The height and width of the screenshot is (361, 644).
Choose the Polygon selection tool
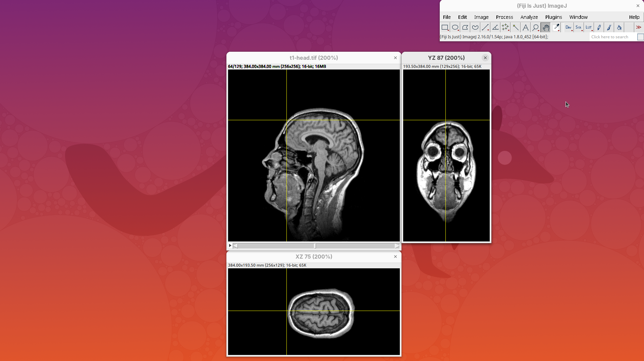point(465,28)
